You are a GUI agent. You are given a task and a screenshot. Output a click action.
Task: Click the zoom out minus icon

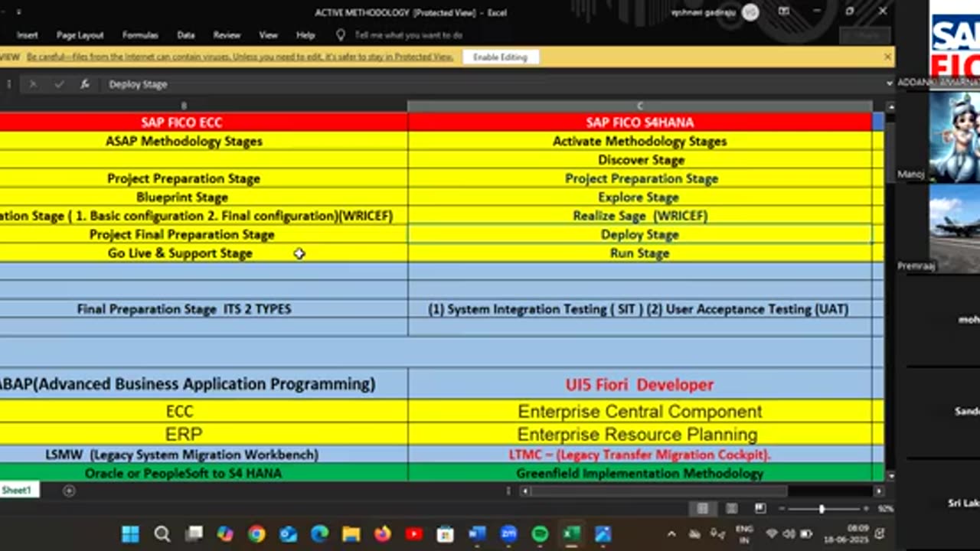pyautogui.click(x=781, y=509)
